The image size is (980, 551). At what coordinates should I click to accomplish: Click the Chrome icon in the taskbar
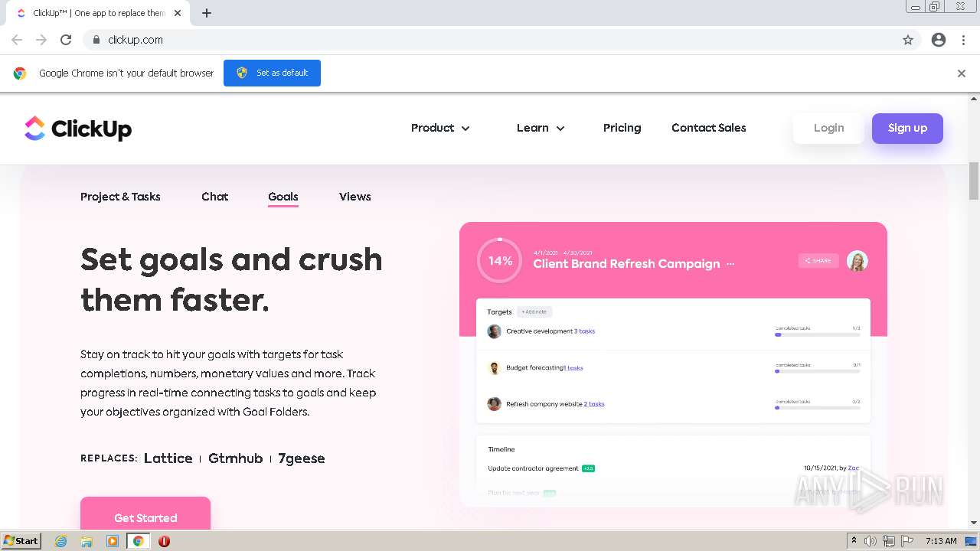(x=138, y=541)
